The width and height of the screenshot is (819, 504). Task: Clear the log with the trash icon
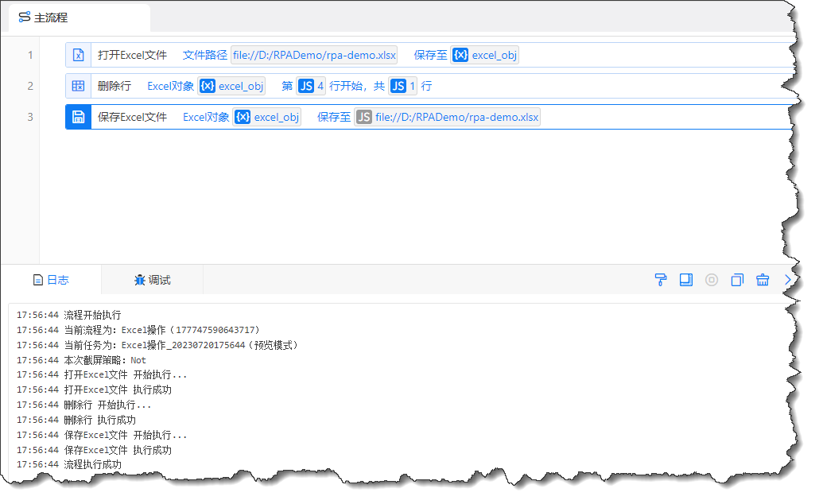tap(763, 280)
